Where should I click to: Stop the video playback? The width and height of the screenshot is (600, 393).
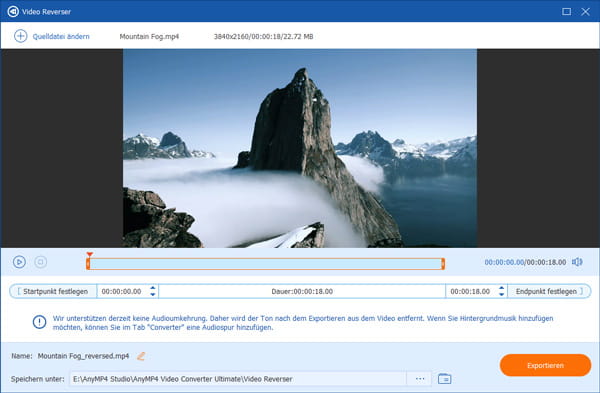[x=41, y=262]
